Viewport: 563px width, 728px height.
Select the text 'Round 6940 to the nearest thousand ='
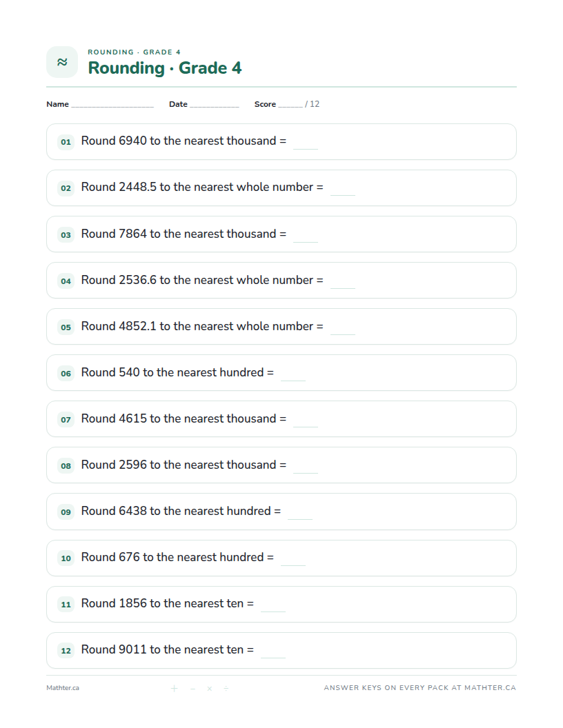click(x=184, y=141)
